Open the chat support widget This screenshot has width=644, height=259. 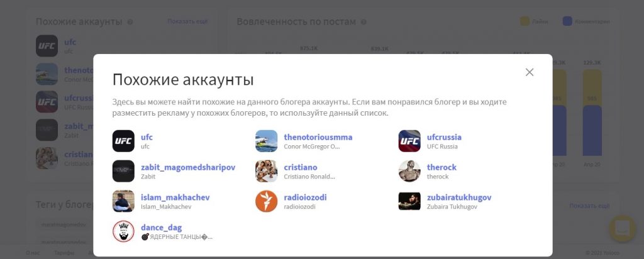622,228
